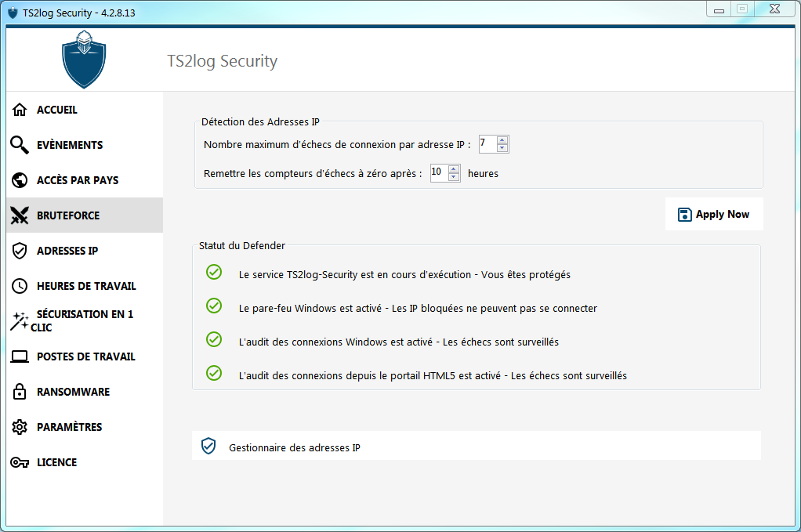The height and width of the screenshot is (532, 801).
Task: Click Remettre les compteurs d'échecs label
Action: coord(313,174)
